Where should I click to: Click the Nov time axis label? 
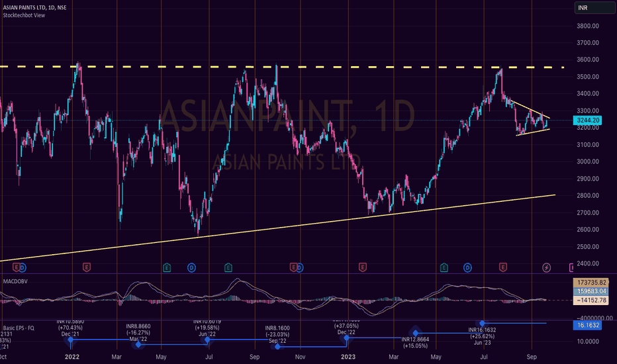pyautogui.click(x=301, y=357)
